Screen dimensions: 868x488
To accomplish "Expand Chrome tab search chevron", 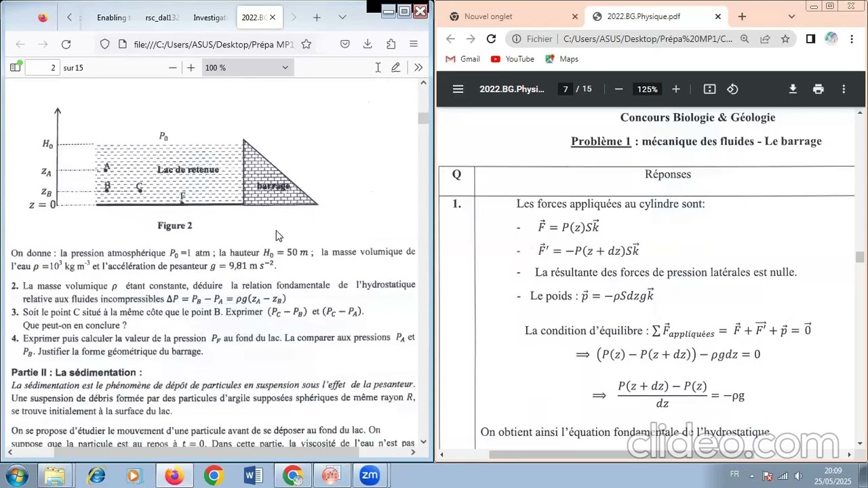I will point(791,16).
